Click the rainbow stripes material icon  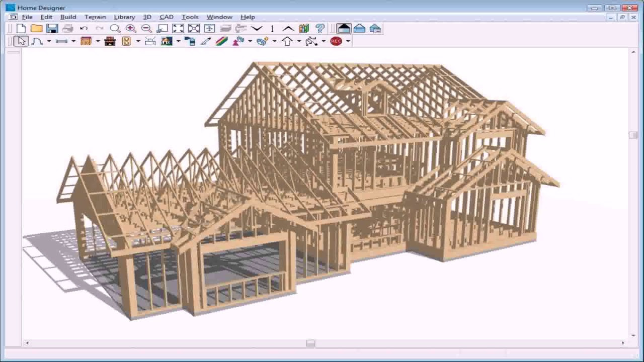point(222,41)
